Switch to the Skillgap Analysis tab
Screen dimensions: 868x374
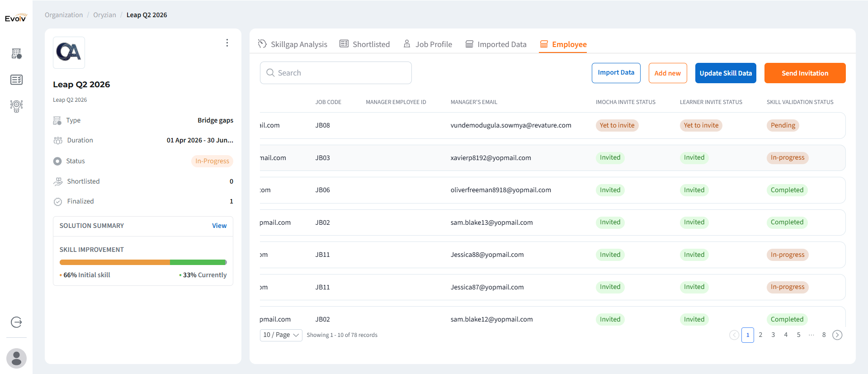(292, 44)
